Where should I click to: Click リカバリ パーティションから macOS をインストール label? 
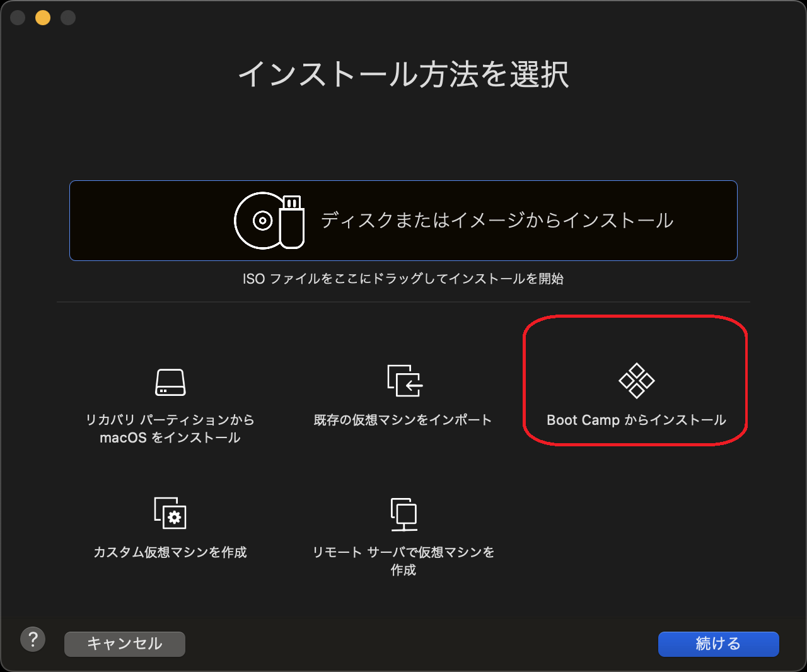point(170,429)
